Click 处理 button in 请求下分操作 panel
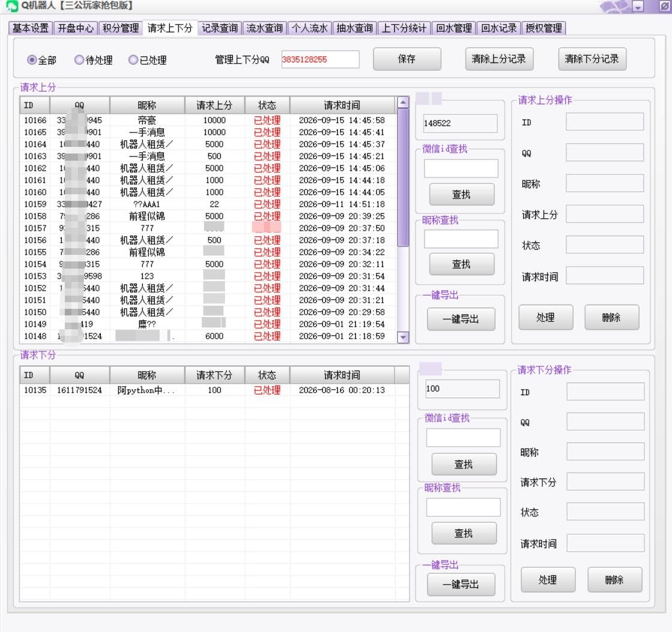 548,580
